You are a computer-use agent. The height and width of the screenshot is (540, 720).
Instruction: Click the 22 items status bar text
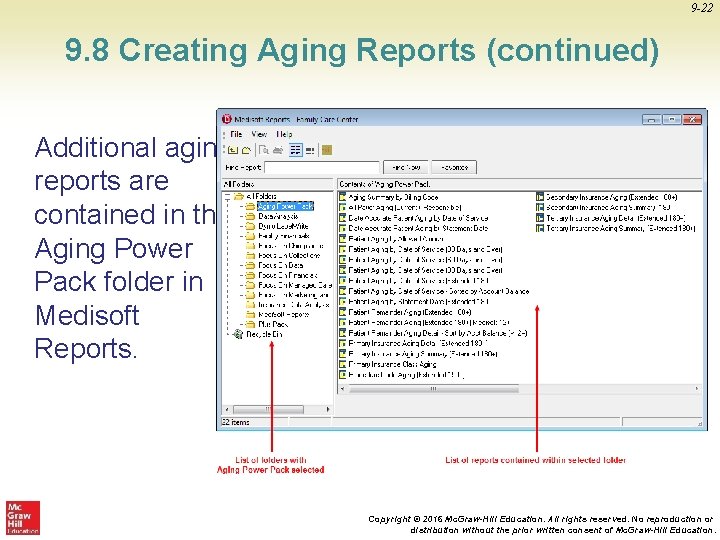click(236, 422)
